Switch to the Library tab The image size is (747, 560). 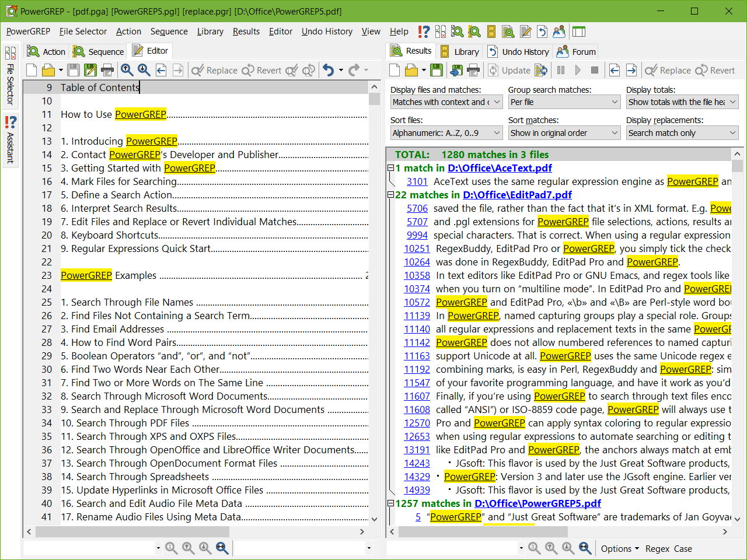click(x=459, y=51)
